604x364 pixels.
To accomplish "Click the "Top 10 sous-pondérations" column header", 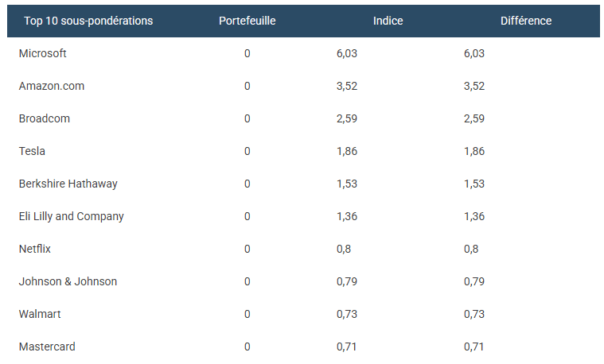I will [x=88, y=21].
